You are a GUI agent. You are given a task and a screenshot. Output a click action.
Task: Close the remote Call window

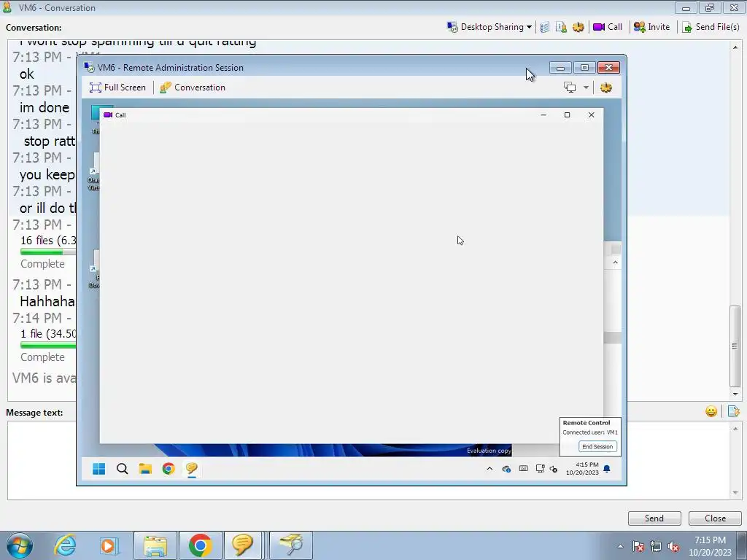(591, 114)
